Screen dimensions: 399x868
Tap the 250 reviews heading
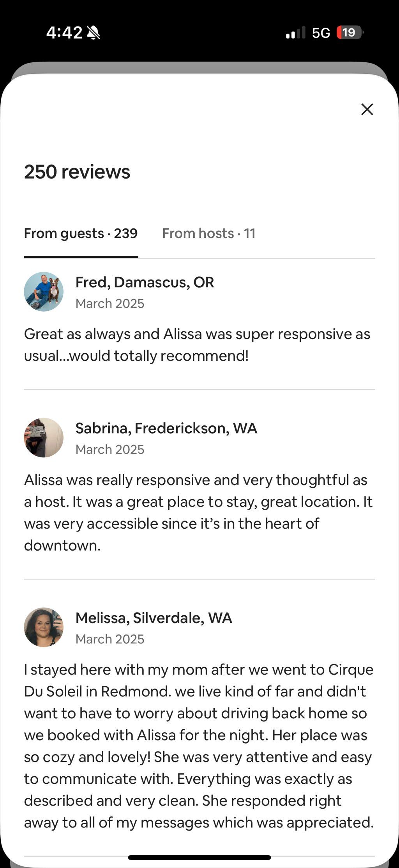[77, 172]
